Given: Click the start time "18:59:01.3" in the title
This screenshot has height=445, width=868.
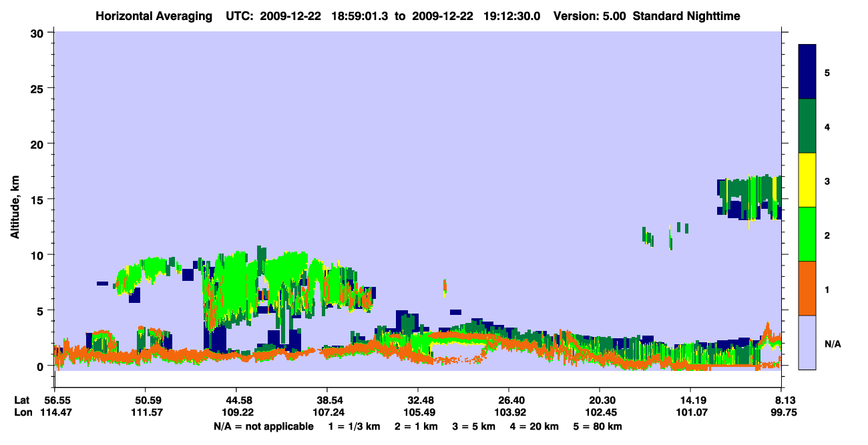Looking at the screenshot, I should point(359,16).
